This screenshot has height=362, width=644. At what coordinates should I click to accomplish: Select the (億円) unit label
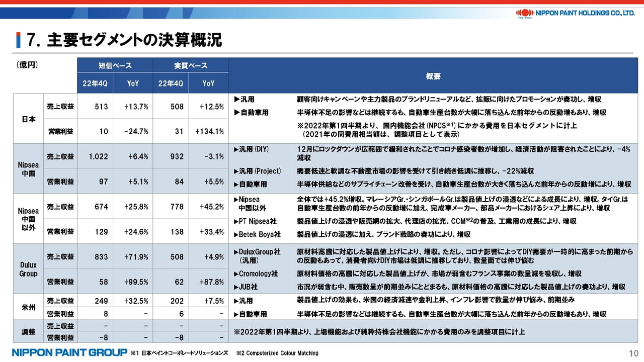(27, 65)
